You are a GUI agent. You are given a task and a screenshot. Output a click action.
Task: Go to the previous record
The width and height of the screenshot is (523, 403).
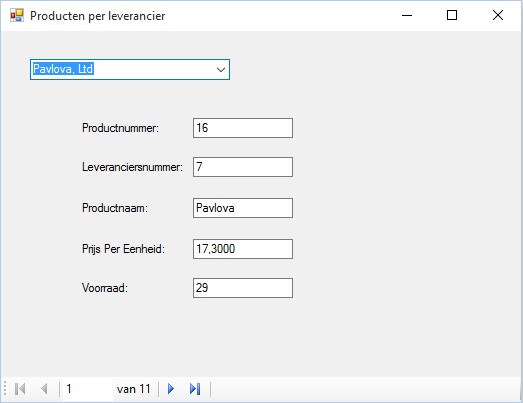[x=44, y=389]
